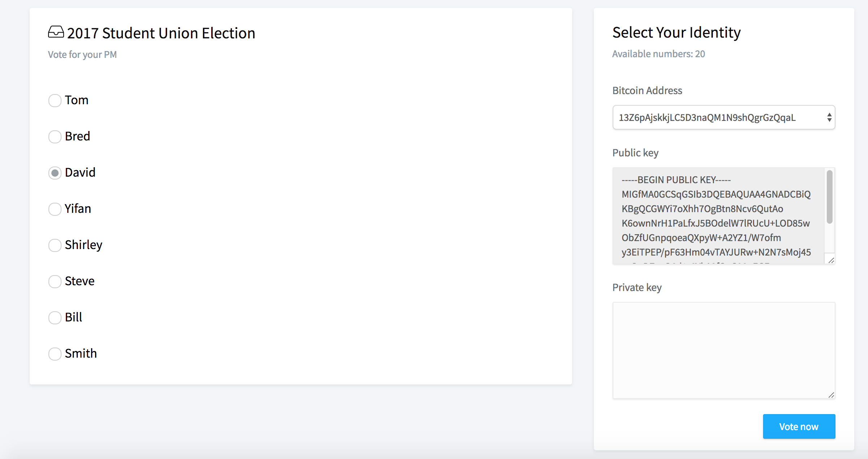Click the Public key box scrollbar

830,197
